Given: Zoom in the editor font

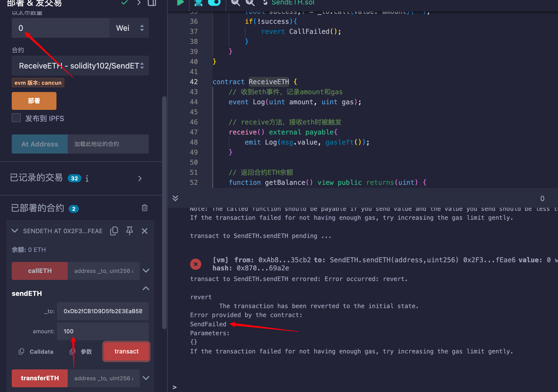Looking at the screenshot, I should 250,3.
